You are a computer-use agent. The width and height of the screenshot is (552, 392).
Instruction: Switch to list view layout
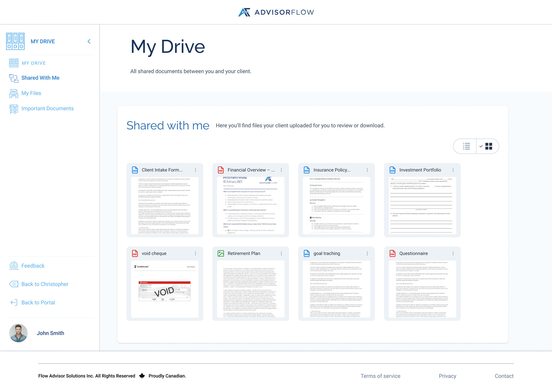[x=466, y=146]
